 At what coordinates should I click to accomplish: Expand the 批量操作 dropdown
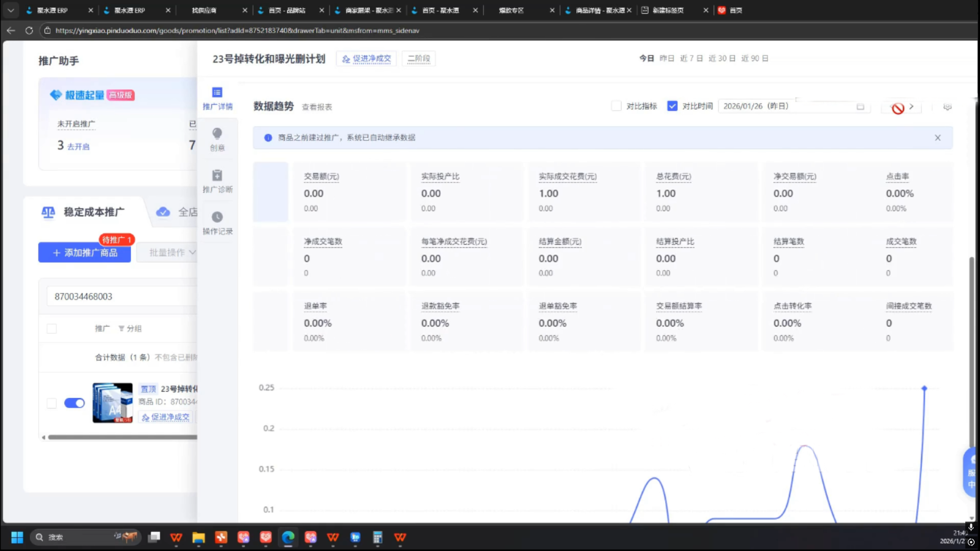point(172,252)
